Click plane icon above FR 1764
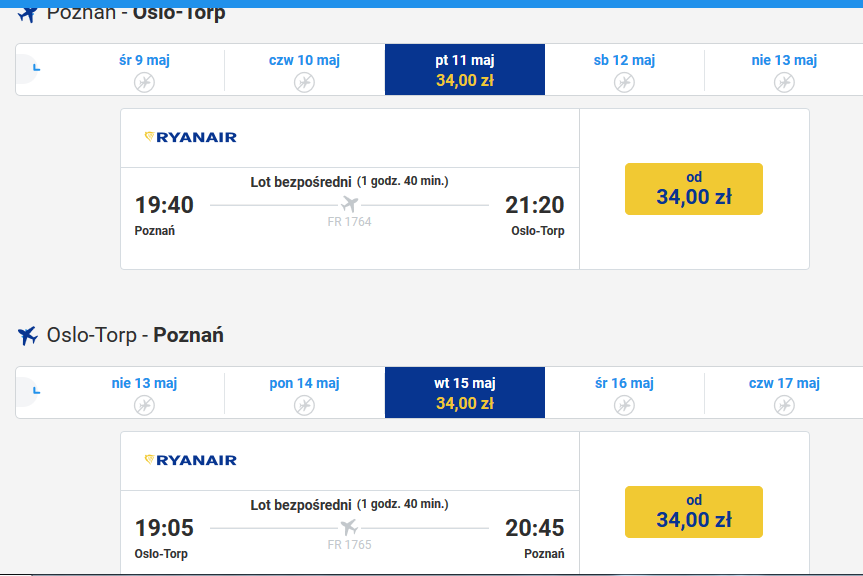 (x=349, y=204)
